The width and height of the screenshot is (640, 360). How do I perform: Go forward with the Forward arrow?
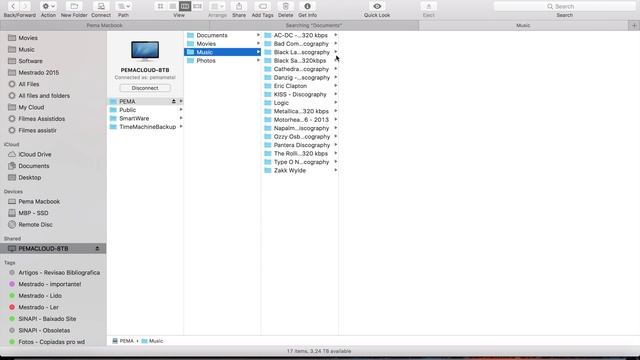[25, 6]
